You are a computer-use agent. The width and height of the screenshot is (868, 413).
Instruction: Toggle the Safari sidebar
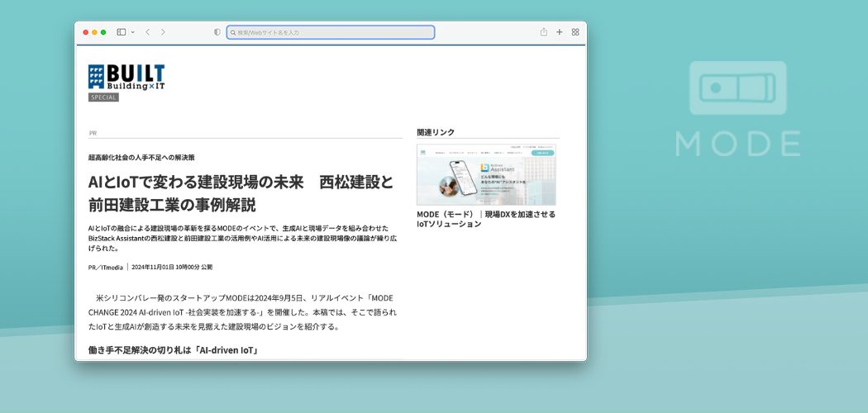[x=121, y=32]
